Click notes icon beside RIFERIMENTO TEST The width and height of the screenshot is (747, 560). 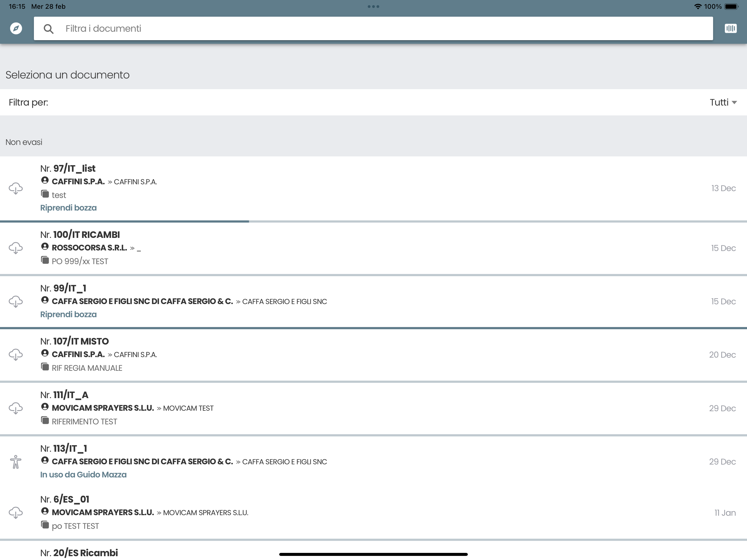(x=45, y=421)
